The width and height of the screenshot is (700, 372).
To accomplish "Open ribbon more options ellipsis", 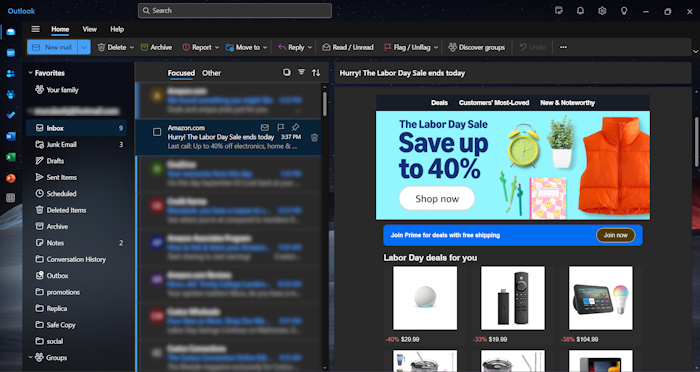I will (x=563, y=47).
